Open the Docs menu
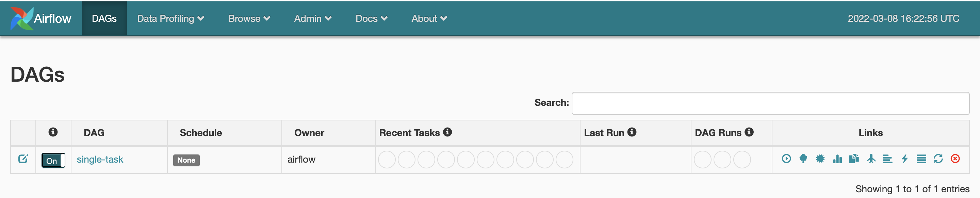This screenshot has height=198, width=980. pos(371,19)
